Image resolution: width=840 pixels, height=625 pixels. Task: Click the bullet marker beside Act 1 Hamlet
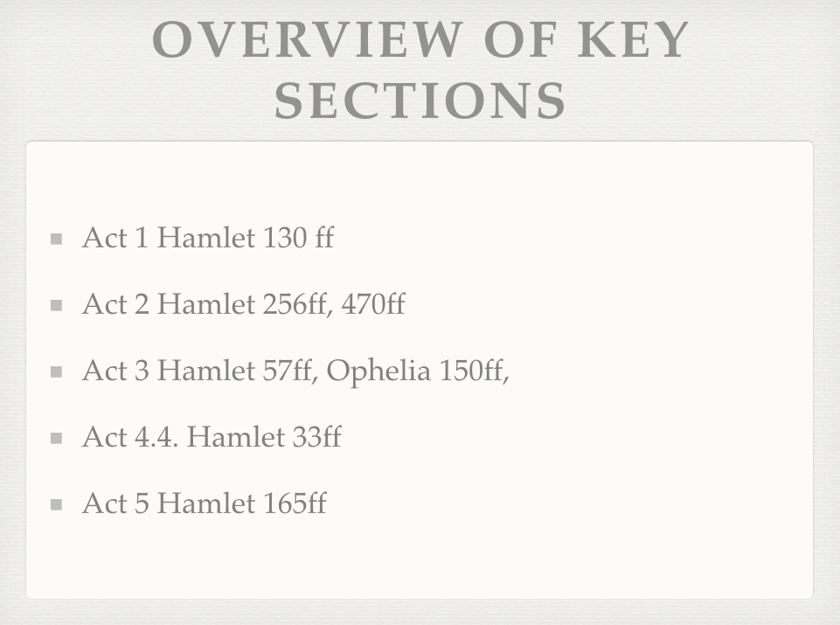point(57,239)
